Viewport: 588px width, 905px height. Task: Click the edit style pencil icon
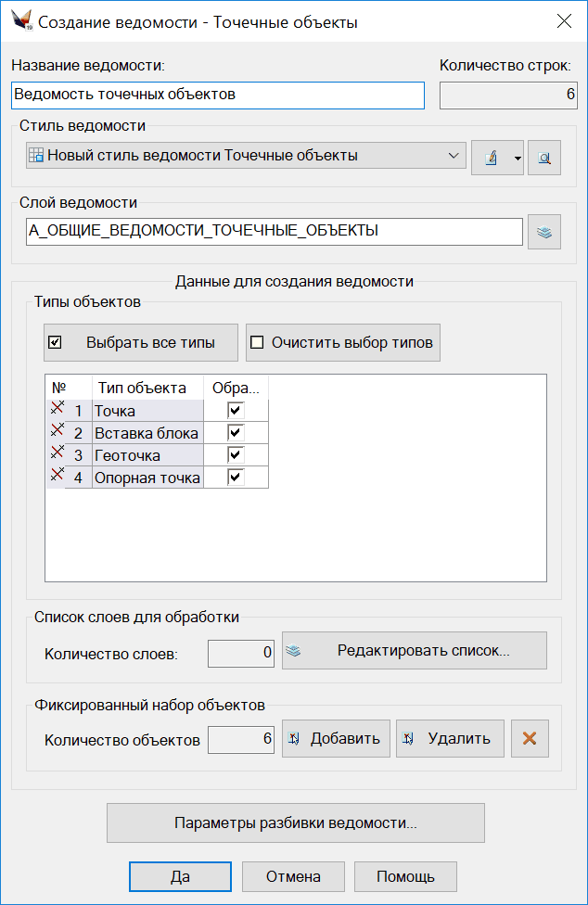(491, 159)
